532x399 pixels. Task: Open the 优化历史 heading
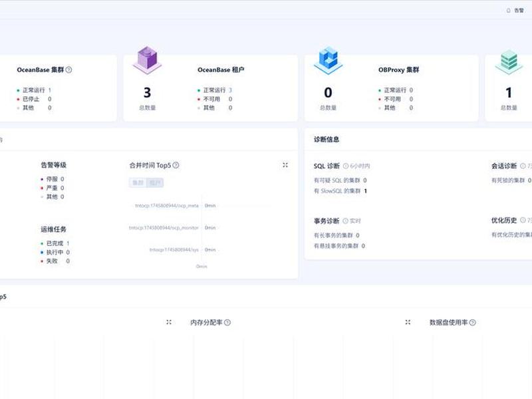tap(504, 220)
